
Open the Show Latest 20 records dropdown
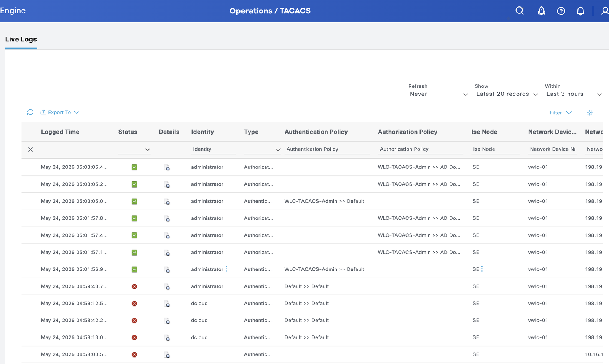click(x=507, y=94)
